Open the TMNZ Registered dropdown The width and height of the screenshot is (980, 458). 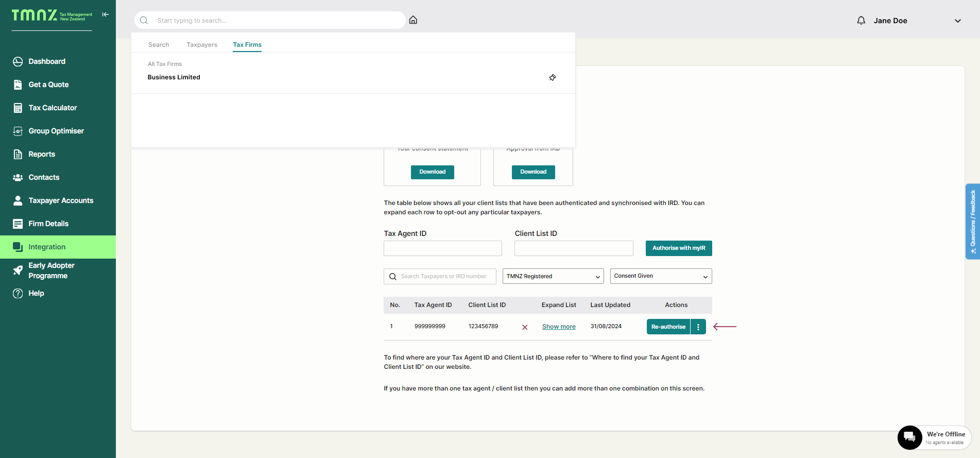click(553, 276)
